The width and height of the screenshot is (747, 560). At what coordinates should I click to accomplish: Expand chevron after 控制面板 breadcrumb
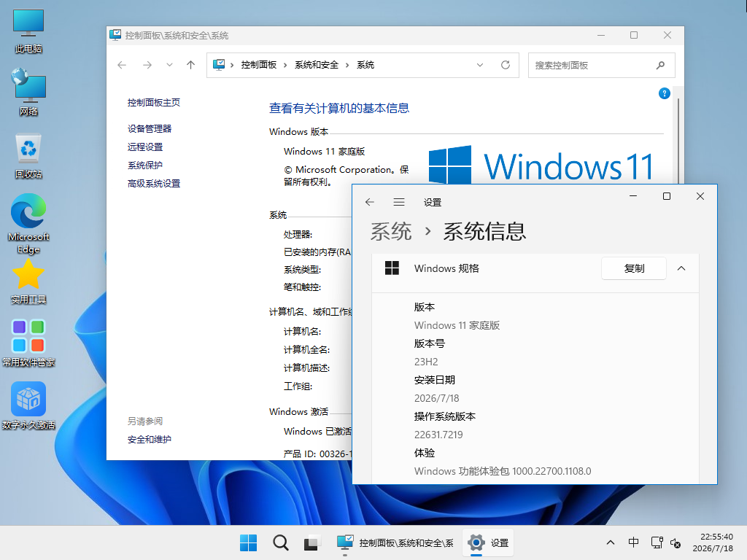coord(285,65)
